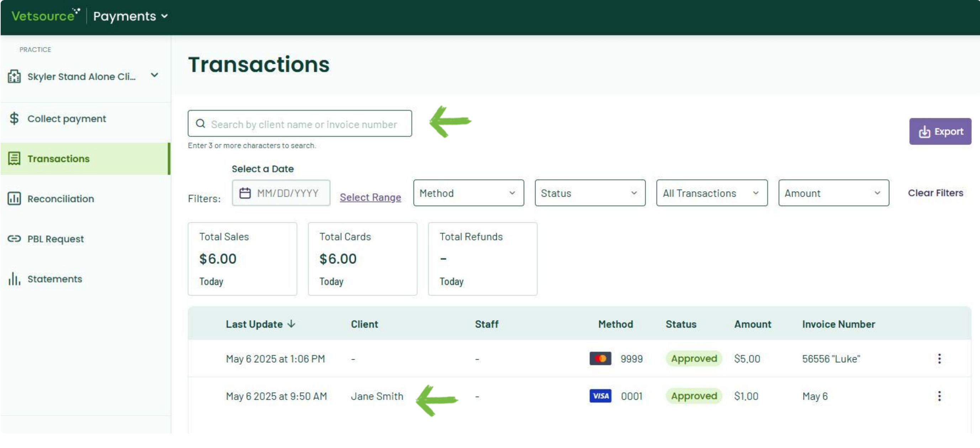Click the Export button
Image resolution: width=980 pixels, height=448 pixels.
940,131
